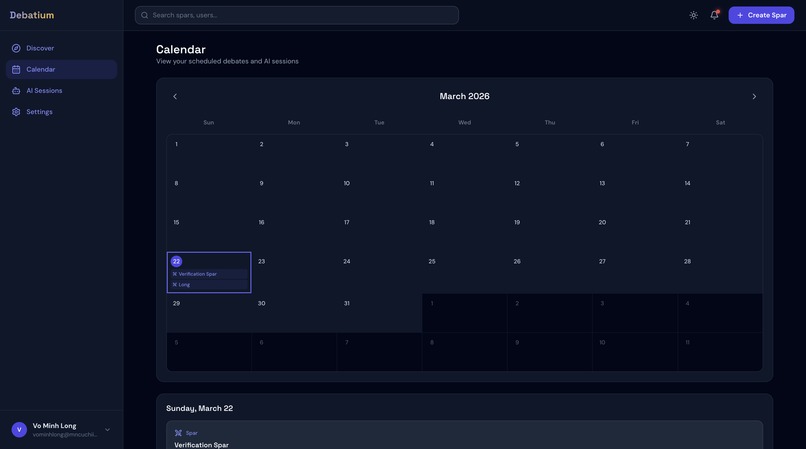Select March 24 cell

click(379, 273)
